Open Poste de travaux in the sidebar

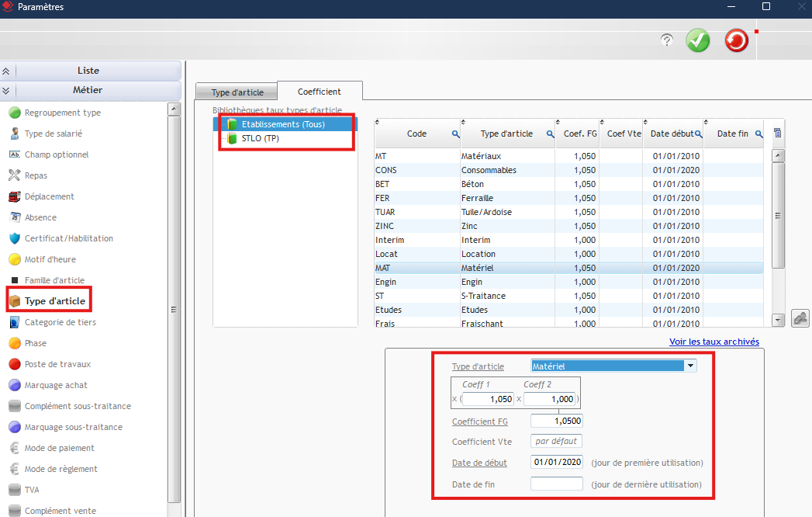pos(57,364)
